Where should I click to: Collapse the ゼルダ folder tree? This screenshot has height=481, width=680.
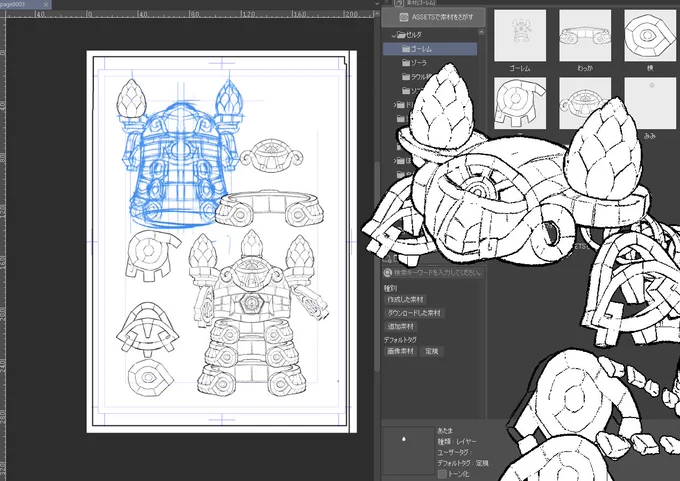(x=393, y=35)
